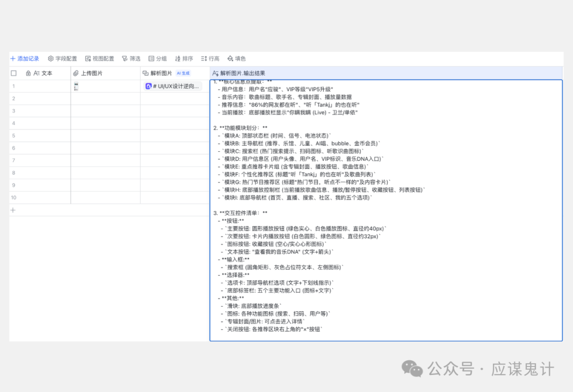The width and height of the screenshot is (573, 392).
Task: Click the 排序 sorting icon
Action: [x=177, y=58]
